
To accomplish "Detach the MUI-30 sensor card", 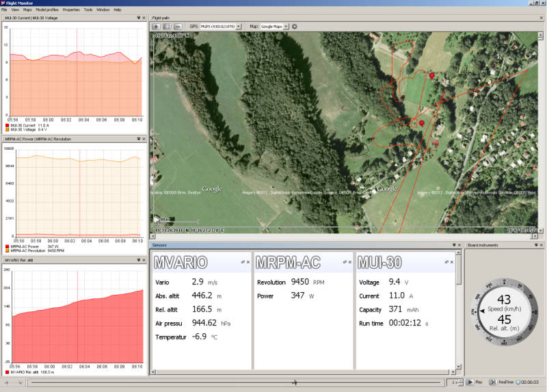I will click(446, 262).
